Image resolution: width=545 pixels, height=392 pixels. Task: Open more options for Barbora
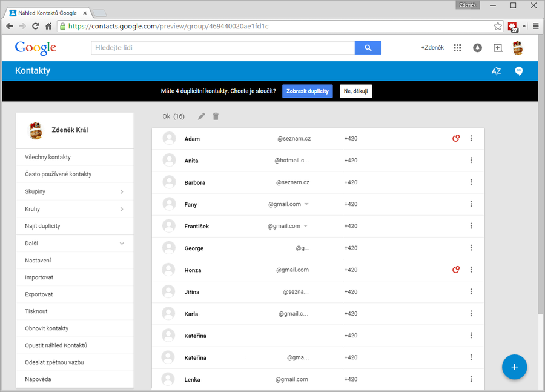point(471,182)
